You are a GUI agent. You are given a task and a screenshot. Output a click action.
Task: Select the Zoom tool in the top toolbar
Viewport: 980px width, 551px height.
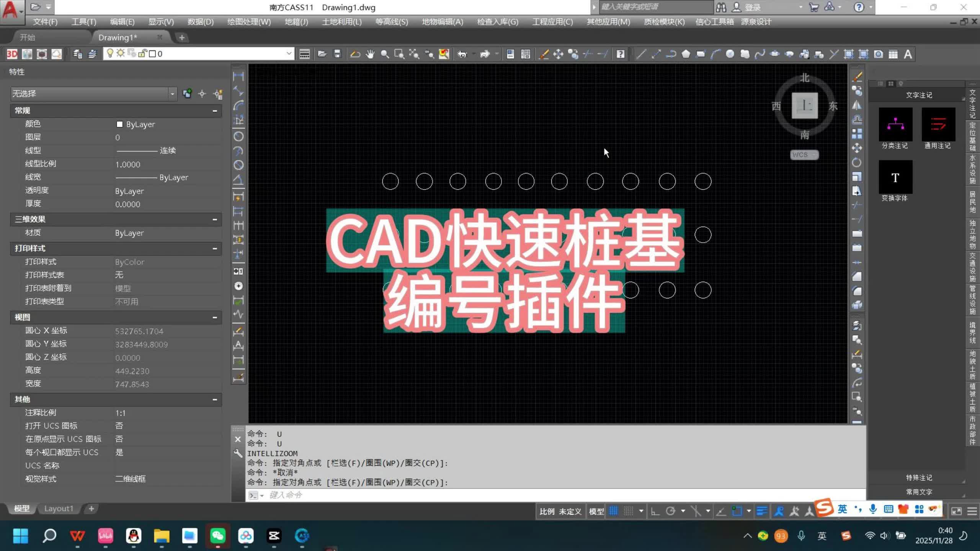pyautogui.click(x=385, y=54)
